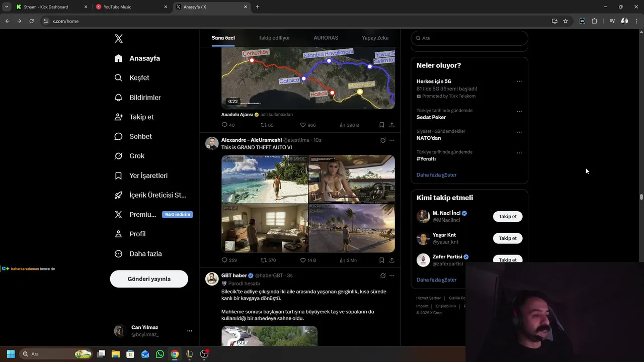Open Bildirimler notifications
644x362 pixels.
click(x=137, y=98)
